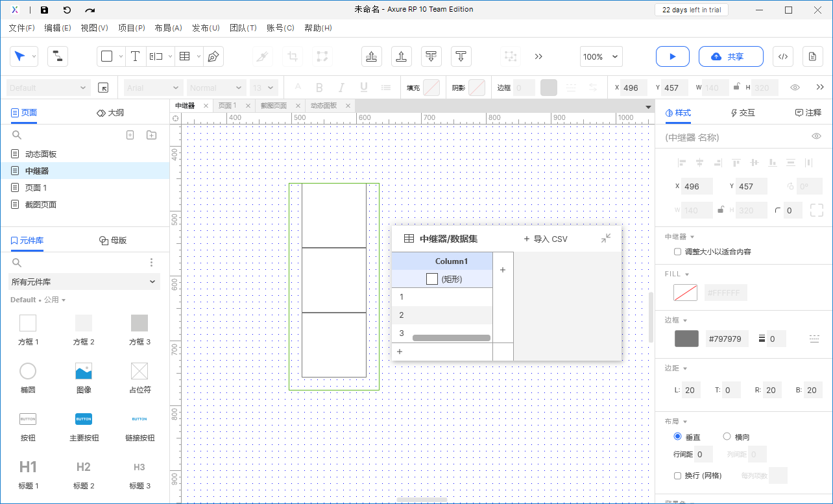The width and height of the screenshot is (833, 504).
Task: Click the dataset horizontal scrollbar
Action: (x=452, y=337)
